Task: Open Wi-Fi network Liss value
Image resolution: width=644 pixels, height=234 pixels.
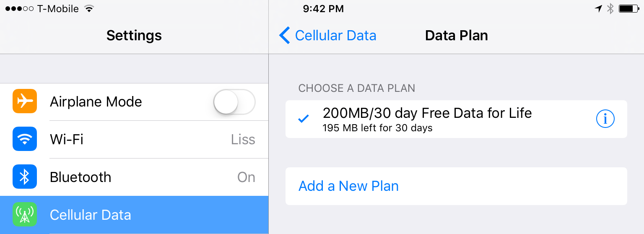Action: click(243, 139)
